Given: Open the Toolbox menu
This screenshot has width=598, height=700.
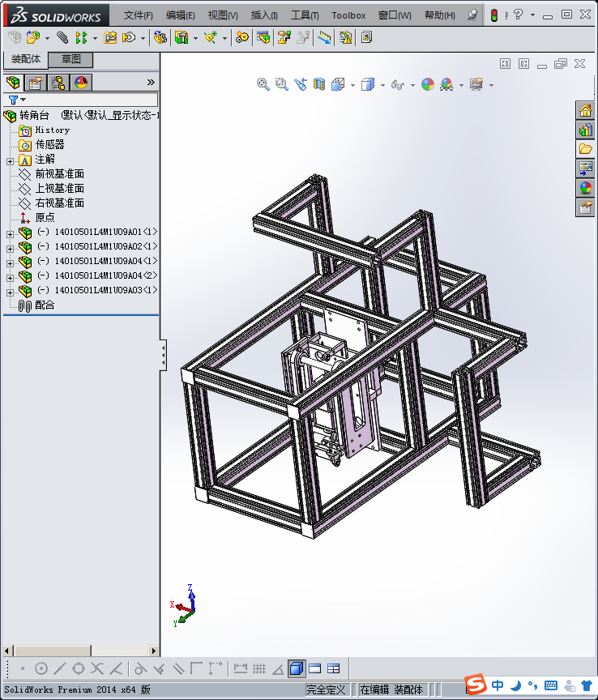Looking at the screenshot, I should pyautogui.click(x=348, y=15).
